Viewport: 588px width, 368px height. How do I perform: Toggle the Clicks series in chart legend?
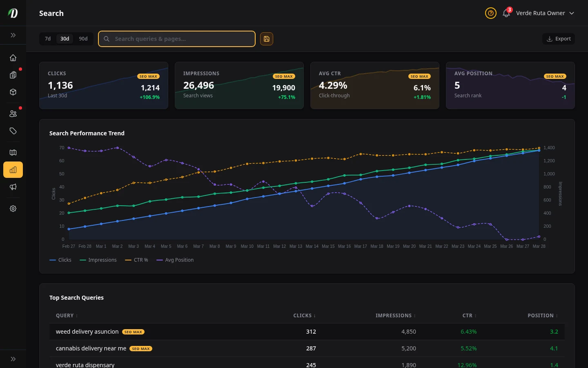point(60,260)
